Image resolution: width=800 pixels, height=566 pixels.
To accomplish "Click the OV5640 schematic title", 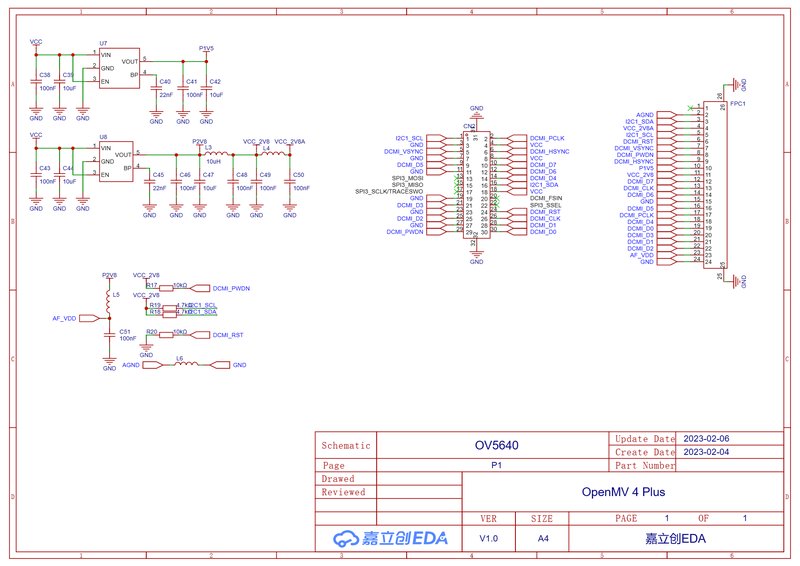I will tap(496, 445).
